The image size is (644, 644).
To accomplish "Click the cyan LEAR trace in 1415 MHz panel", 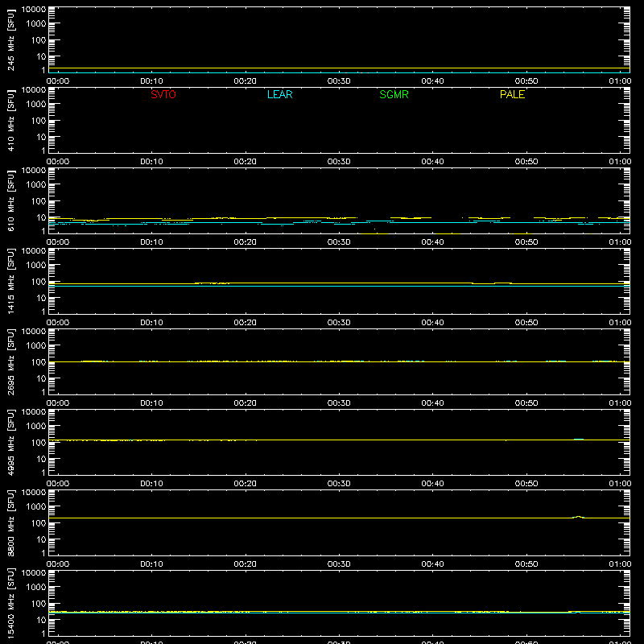I will pyautogui.click(x=339, y=286).
